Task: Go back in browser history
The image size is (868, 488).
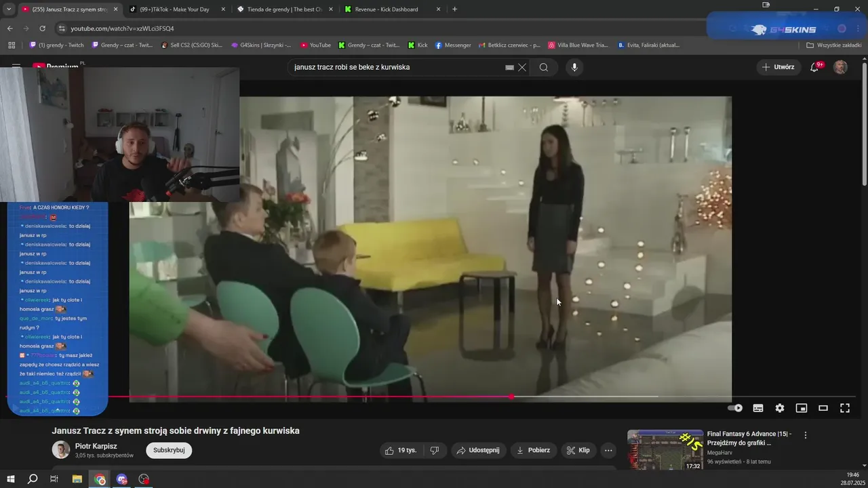Action: coord(9,28)
